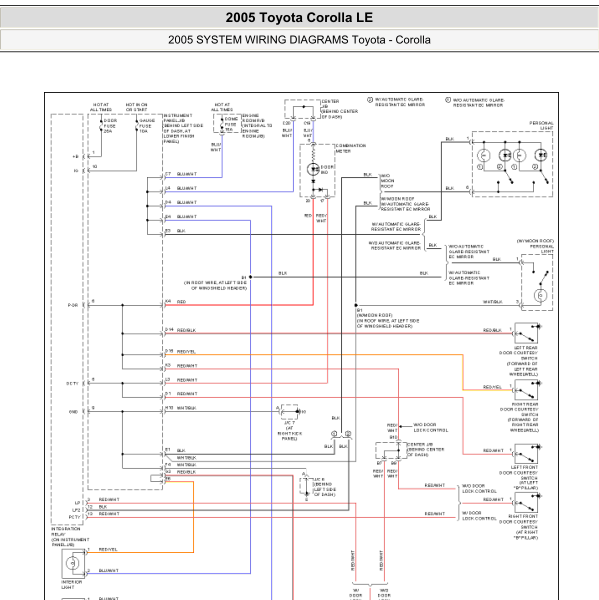Click the LEFT REAR DOOR COURTESY SWITCH label
The image size is (599, 600).
[519, 361]
